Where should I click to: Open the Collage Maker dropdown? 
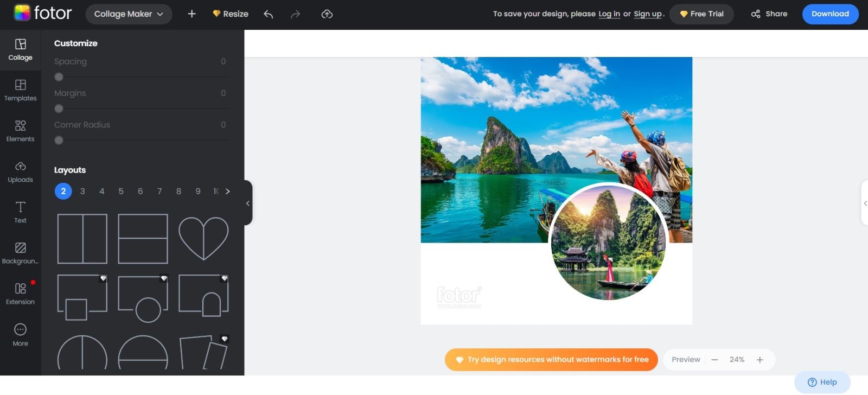(x=129, y=14)
